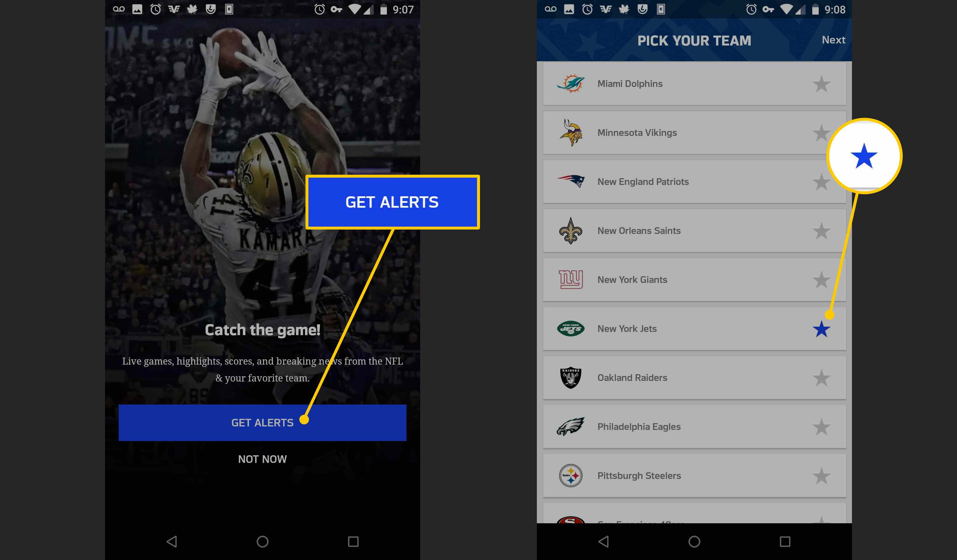
Task: Click NOT NOW to dismiss alerts prompt
Action: [x=262, y=459]
